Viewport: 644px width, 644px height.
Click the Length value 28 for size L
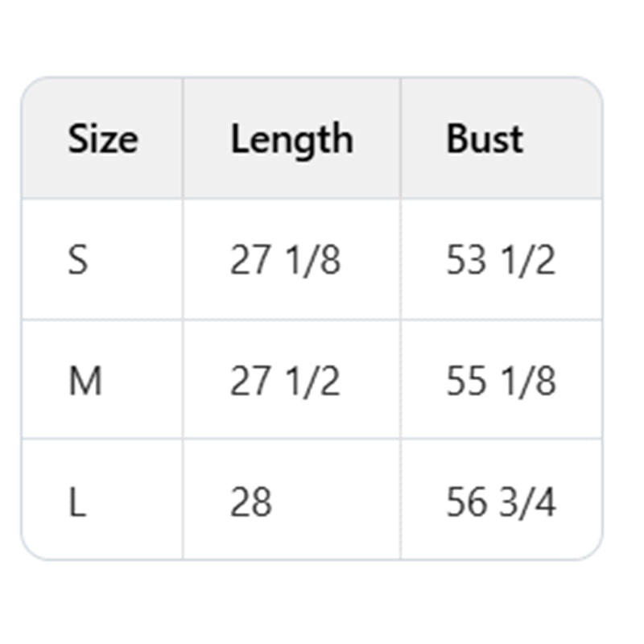coord(251,502)
